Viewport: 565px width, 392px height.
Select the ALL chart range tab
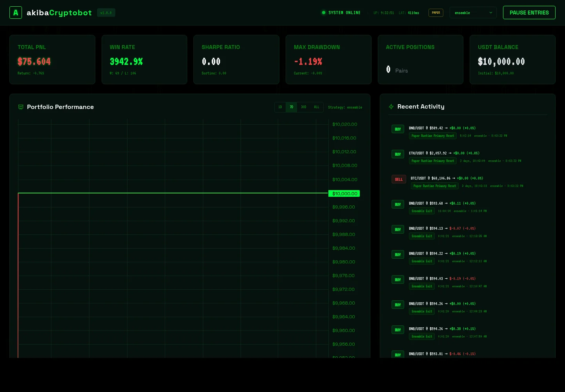317,107
